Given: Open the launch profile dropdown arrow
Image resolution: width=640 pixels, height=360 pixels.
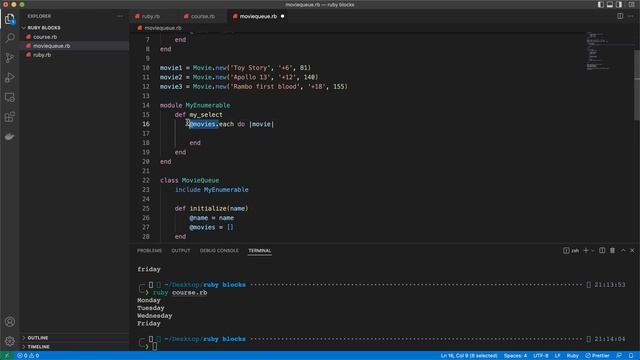Looking at the screenshot, I should pos(593,251).
